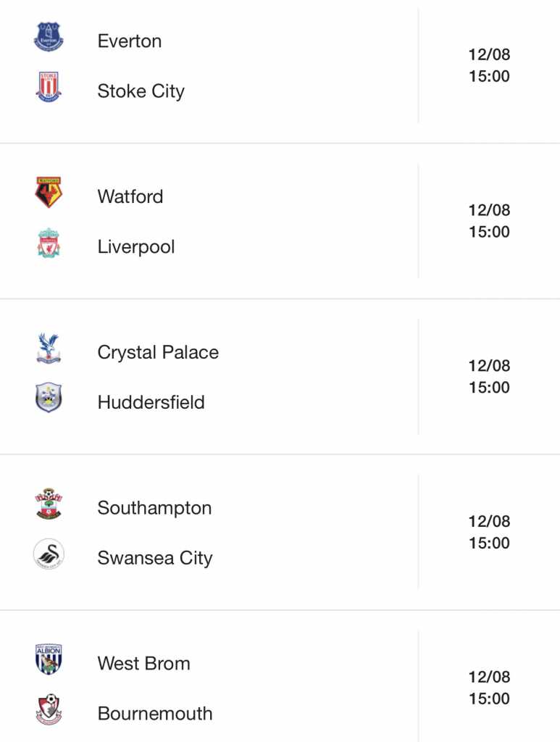560x742 pixels.
Task: Open the Liverpool team name link
Action: [x=136, y=247]
